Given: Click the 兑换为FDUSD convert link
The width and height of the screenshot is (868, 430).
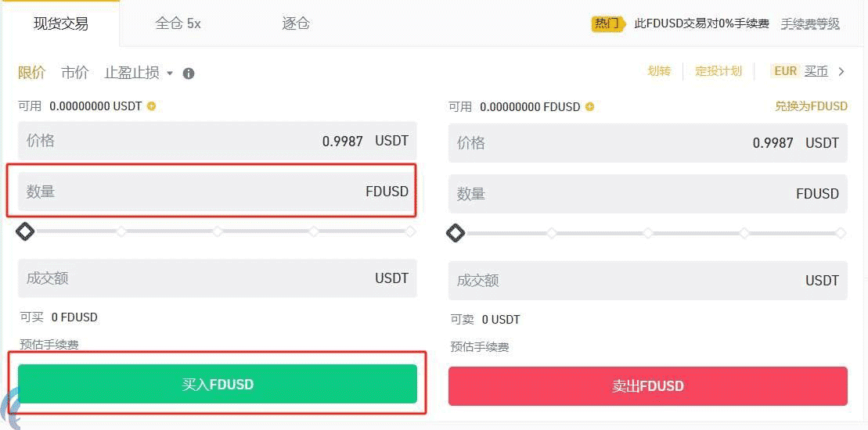Looking at the screenshot, I should [811, 106].
